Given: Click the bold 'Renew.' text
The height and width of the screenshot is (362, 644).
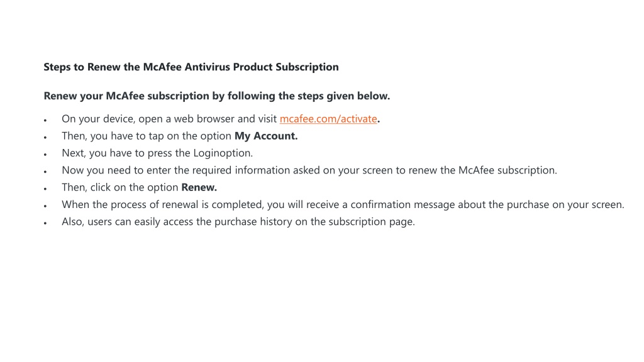Looking at the screenshot, I should (199, 187).
